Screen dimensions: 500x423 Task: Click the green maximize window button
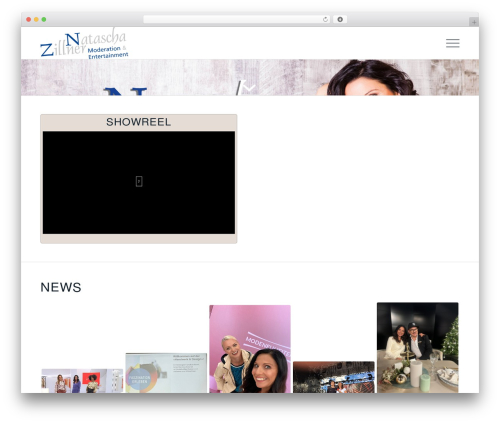click(x=44, y=20)
